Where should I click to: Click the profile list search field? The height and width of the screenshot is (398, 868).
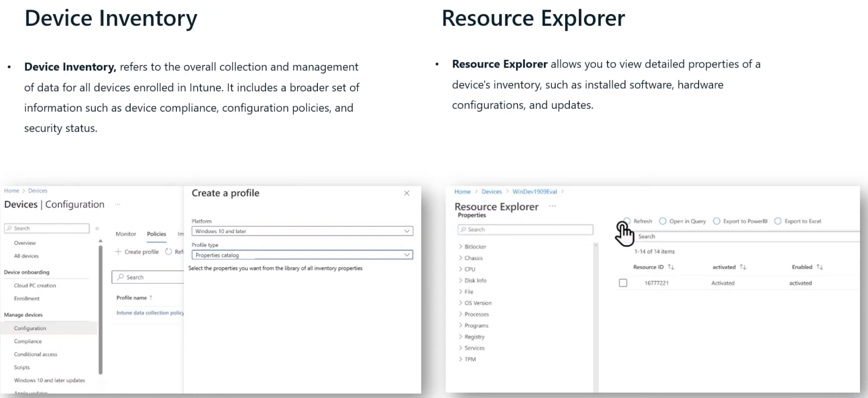click(148, 277)
